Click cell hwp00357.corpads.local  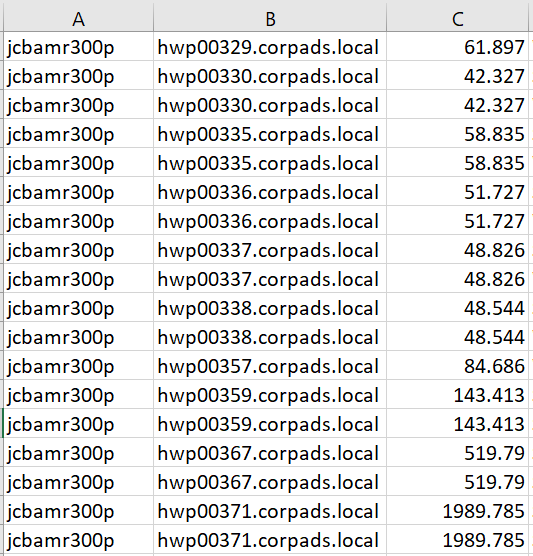[270, 365]
